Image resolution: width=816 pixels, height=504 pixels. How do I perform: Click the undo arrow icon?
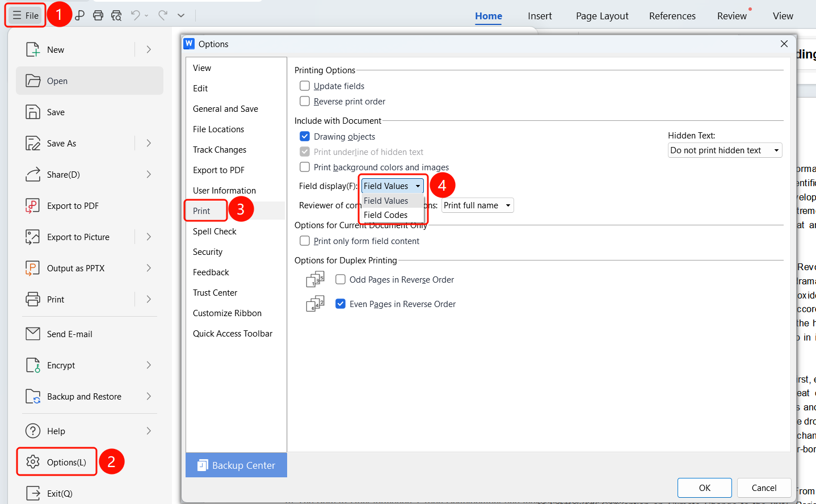tap(135, 15)
